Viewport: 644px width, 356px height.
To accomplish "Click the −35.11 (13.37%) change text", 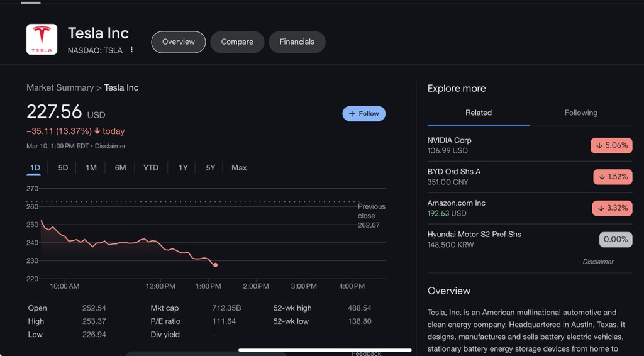I will coord(59,131).
